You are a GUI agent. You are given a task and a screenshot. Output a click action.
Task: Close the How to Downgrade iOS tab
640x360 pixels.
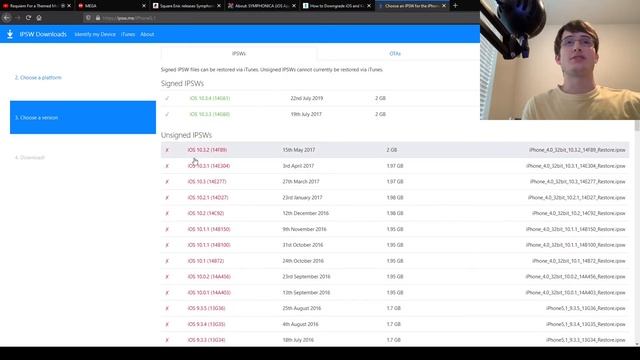pos(369,6)
